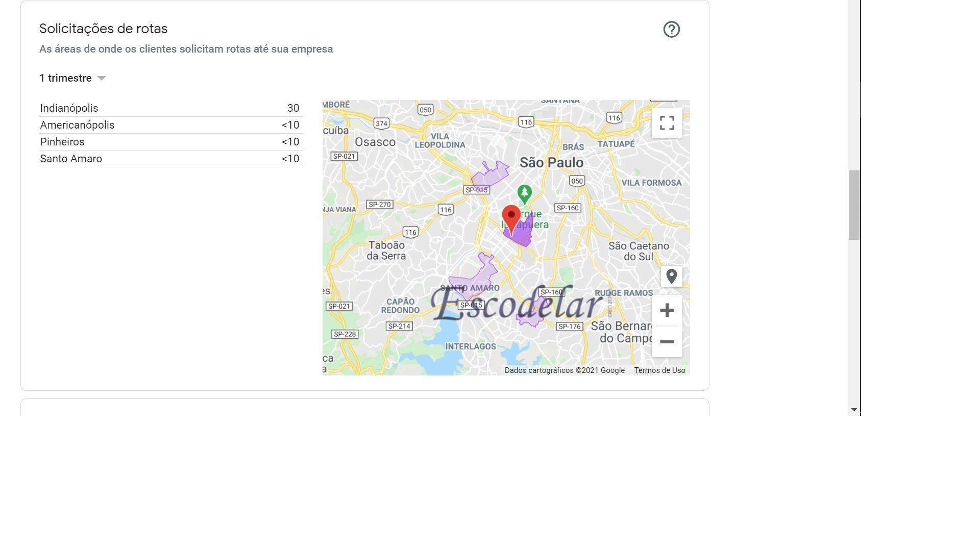The image size is (980, 551).
Task: Select the Americanópolis row
Action: [171, 125]
